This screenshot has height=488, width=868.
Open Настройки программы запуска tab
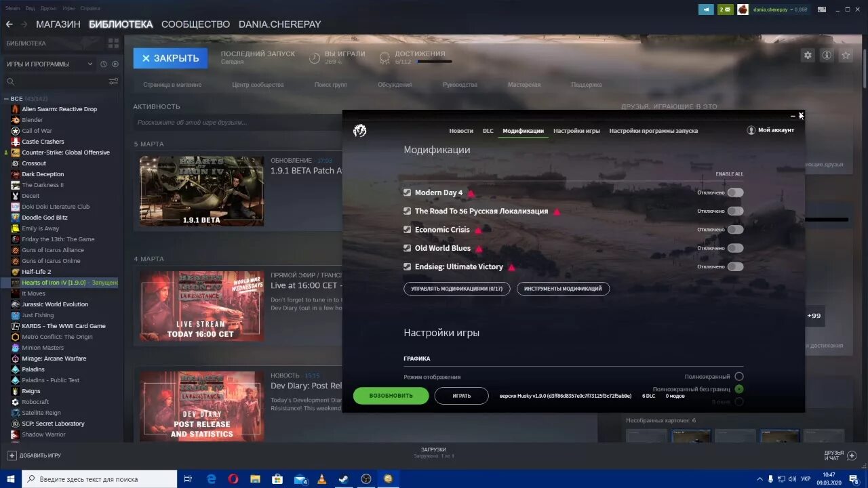[653, 131]
